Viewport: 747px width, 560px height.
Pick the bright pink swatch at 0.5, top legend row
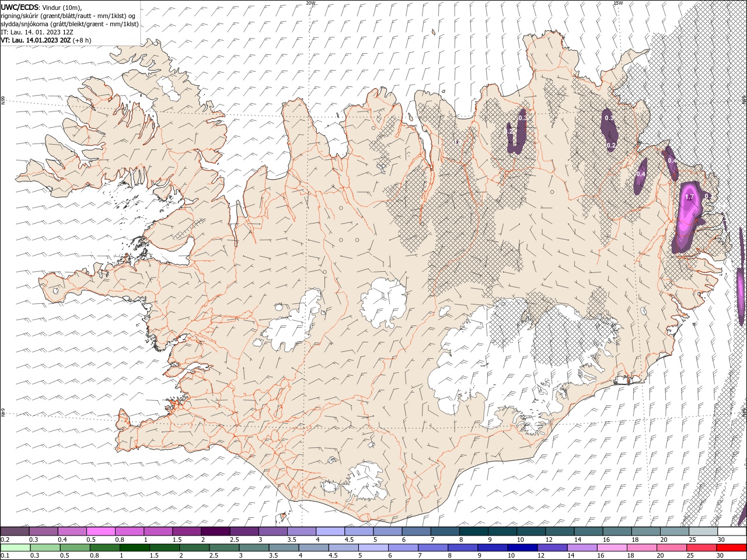coord(101,531)
